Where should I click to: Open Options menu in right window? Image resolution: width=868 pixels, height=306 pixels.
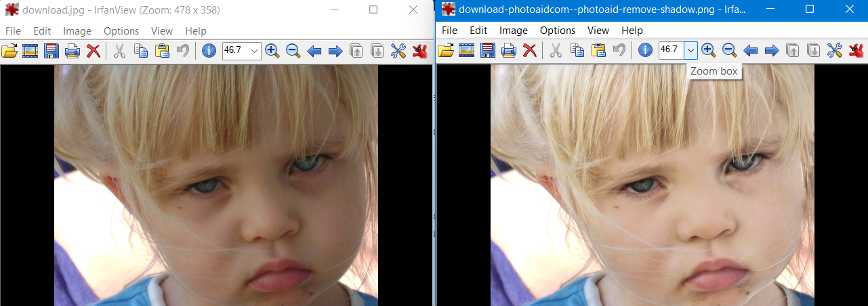pyautogui.click(x=558, y=31)
